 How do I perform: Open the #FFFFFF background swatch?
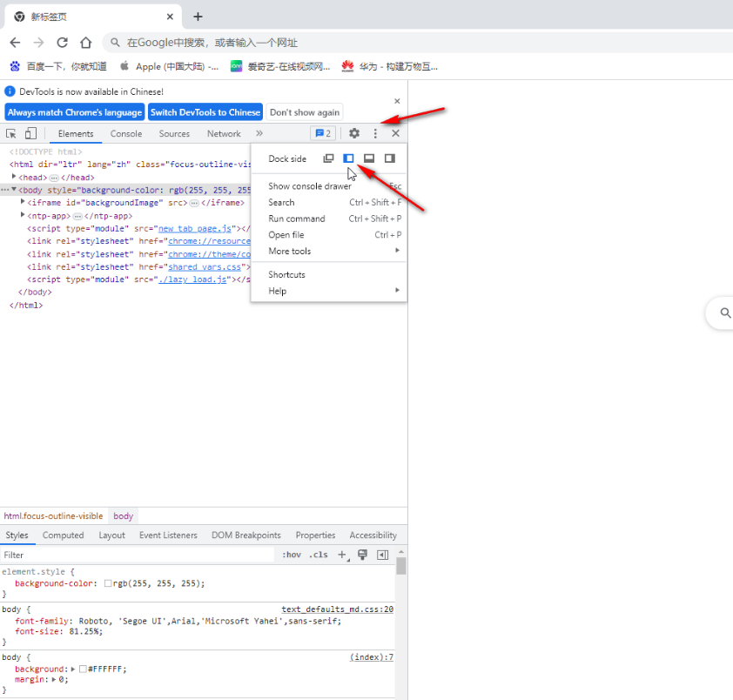pyautogui.click(x=83, y=670)
